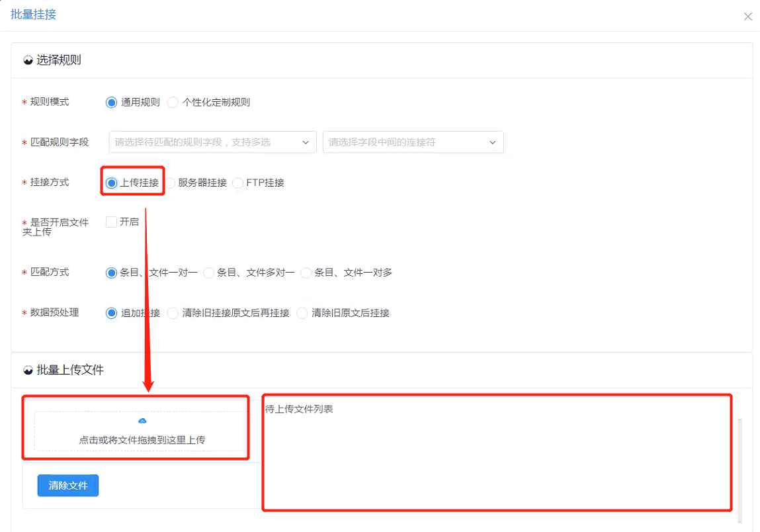Select 条目、文件多对一 matching mode
760x532 pixels.
209,273
